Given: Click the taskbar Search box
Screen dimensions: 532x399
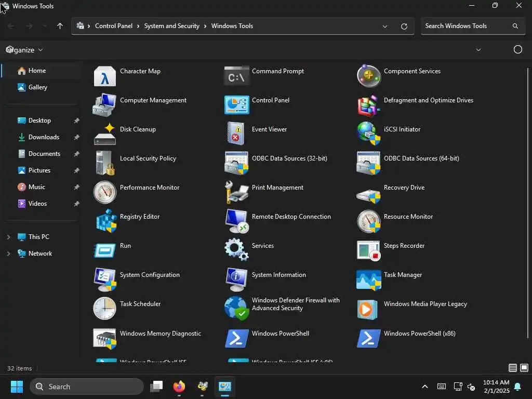Looking at the screenshot, I should [x=87, y=387].
